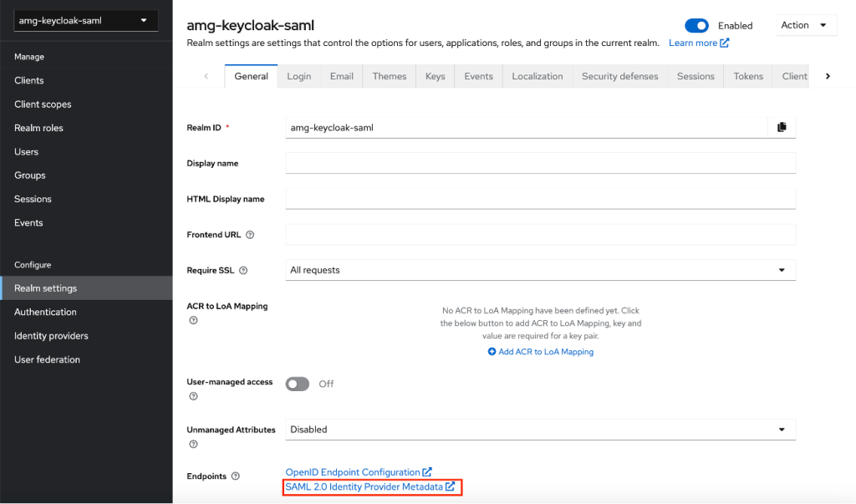This screenshot has height=504, width=856.
Task: Open Identity providers in sidebar
Action: (86, 336)
